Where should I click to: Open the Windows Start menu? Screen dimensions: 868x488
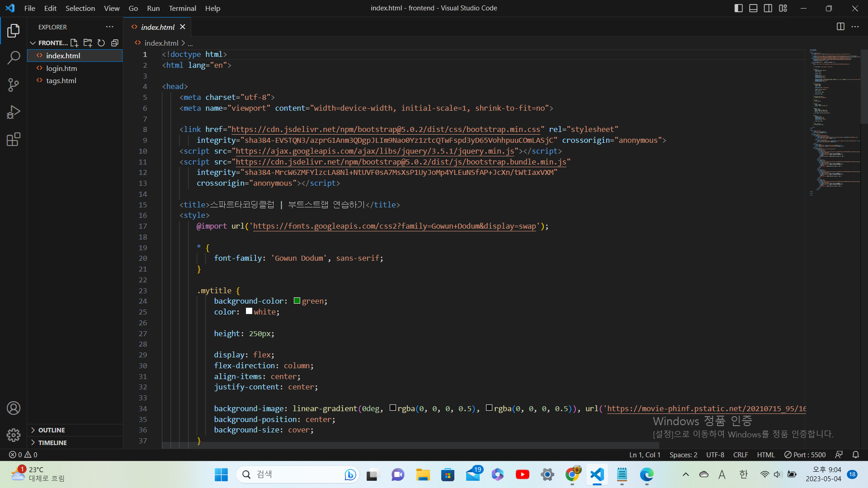(221, 474)
